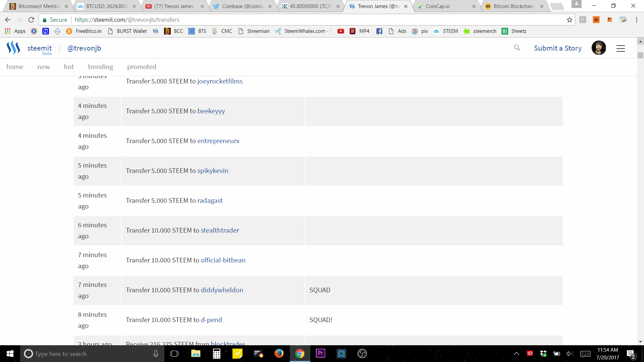Open the hamburger menu icon
This screenshot has height=362, width=644.
(621, 48)
